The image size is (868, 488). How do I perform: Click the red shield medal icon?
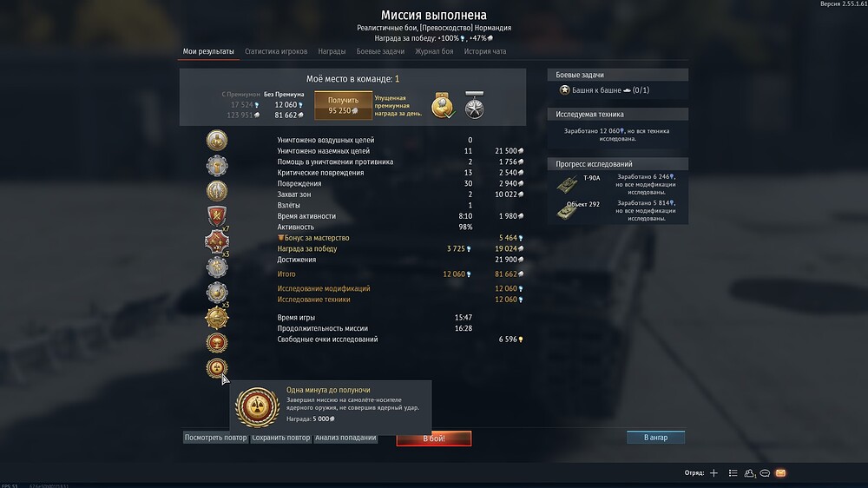pos(216,216)
